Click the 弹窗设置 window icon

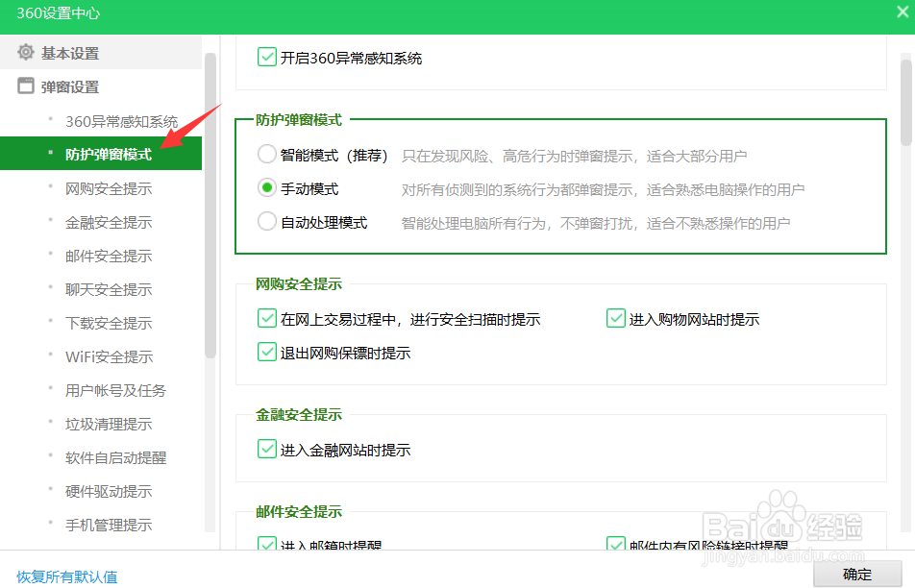(x=26, y=86)
